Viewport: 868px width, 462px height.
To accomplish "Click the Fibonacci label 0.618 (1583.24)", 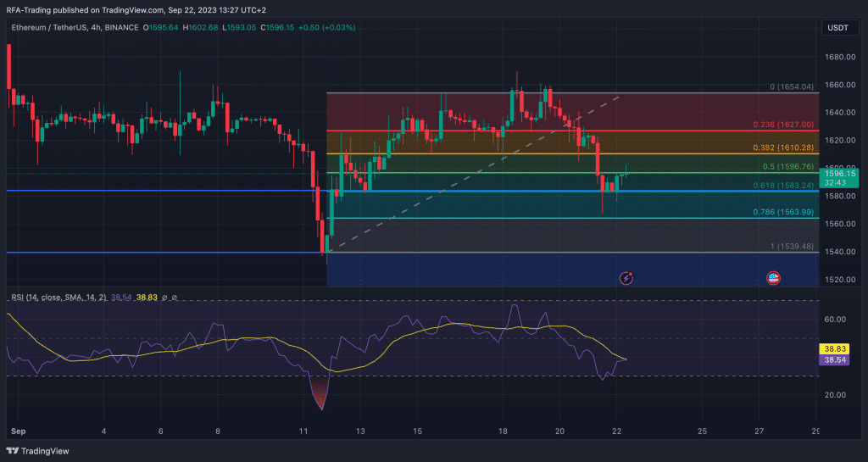I will pos(783,186).
